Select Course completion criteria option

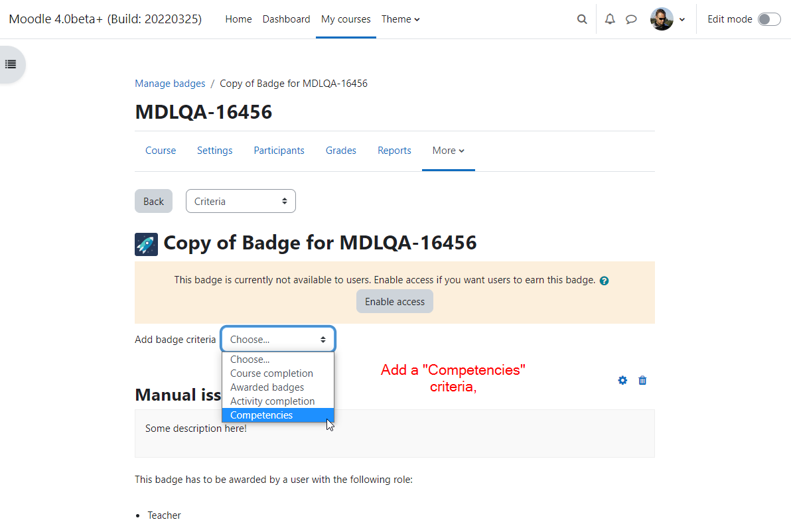278,373
